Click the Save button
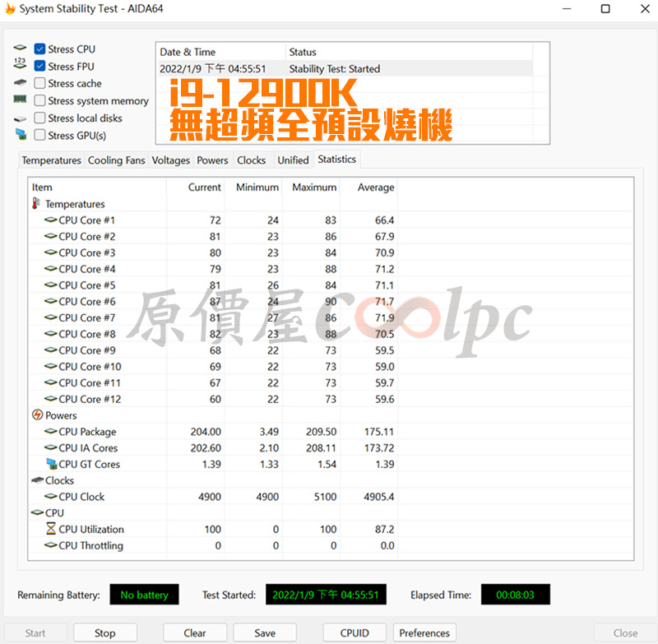 (265, 632)
